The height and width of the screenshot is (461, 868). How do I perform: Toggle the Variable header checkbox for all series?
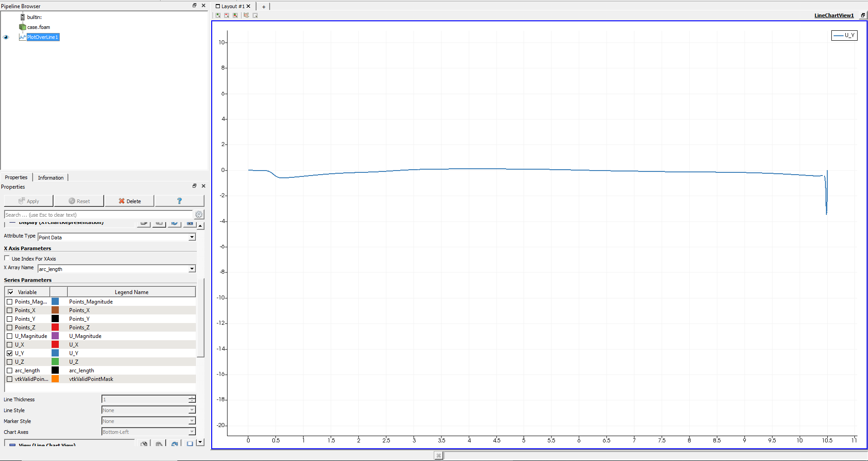point(11,292)
